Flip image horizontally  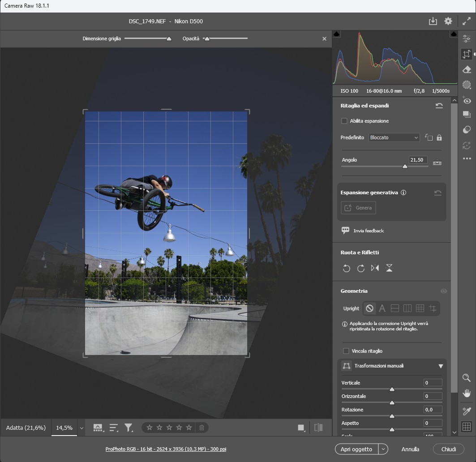pyautogui.click(x=375, y=268)
